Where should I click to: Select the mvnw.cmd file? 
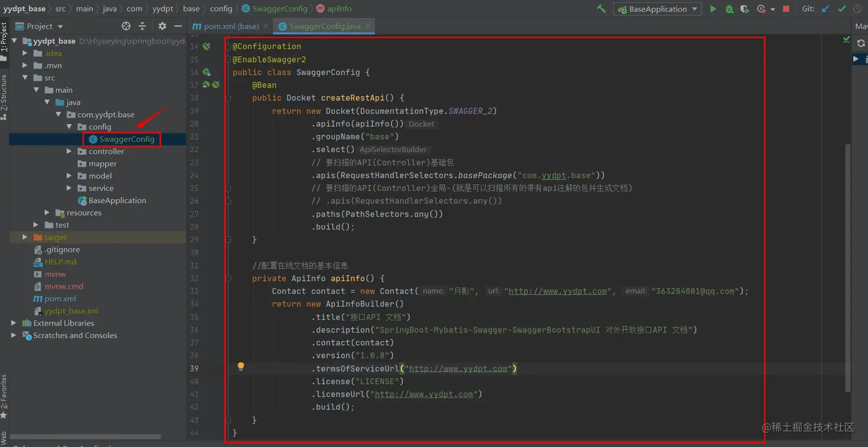[x=59, y=286]
